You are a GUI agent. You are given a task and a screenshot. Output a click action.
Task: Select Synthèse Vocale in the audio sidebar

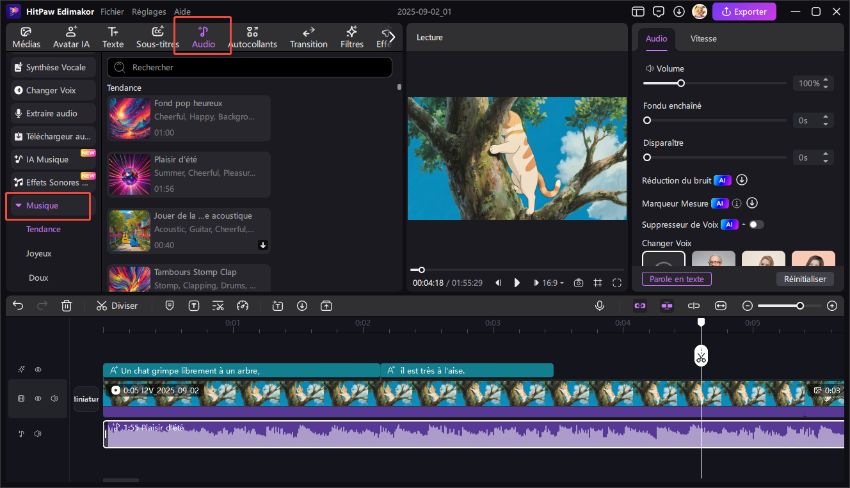[x=52, y=67]
